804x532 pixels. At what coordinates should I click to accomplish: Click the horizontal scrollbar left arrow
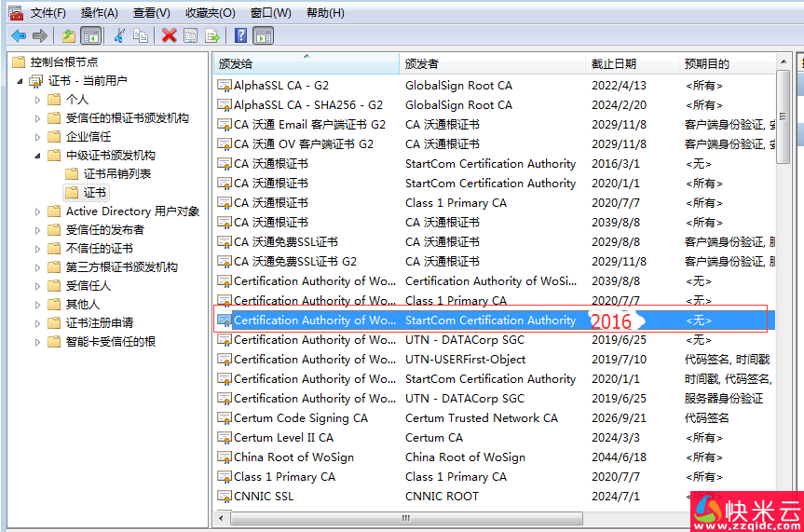pyautogui.click(x=221, y=518)
